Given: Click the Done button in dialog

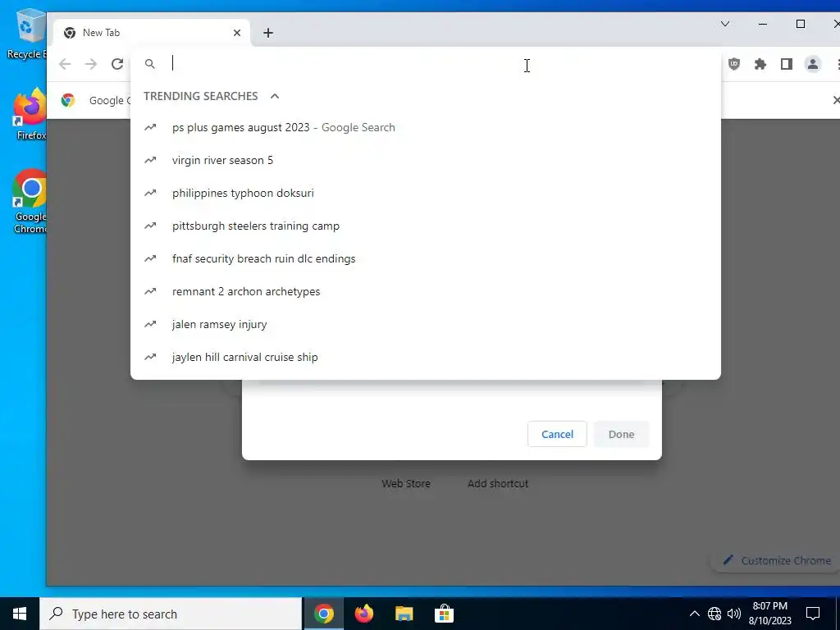Looking at the screenshot, I should [622, 434].
